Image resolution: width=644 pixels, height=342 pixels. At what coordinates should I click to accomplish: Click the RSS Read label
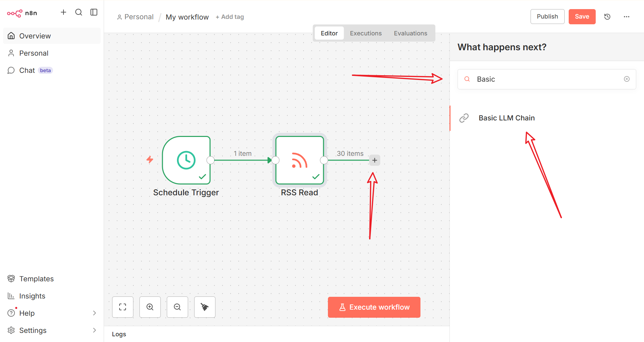click(300, 193)
